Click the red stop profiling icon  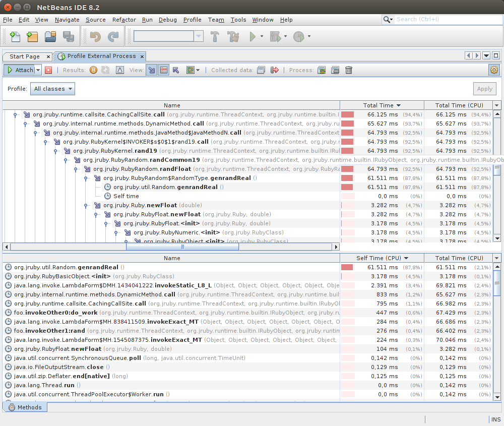[48, 70]
